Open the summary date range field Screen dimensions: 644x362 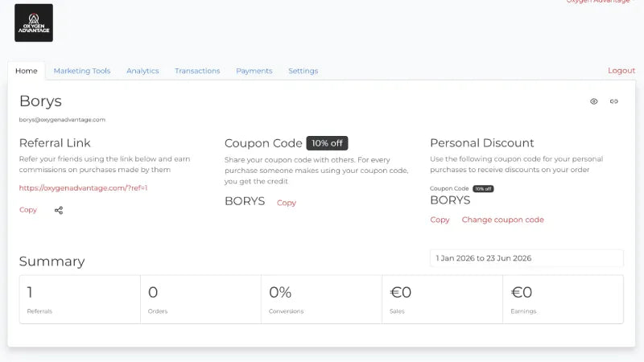526,258
